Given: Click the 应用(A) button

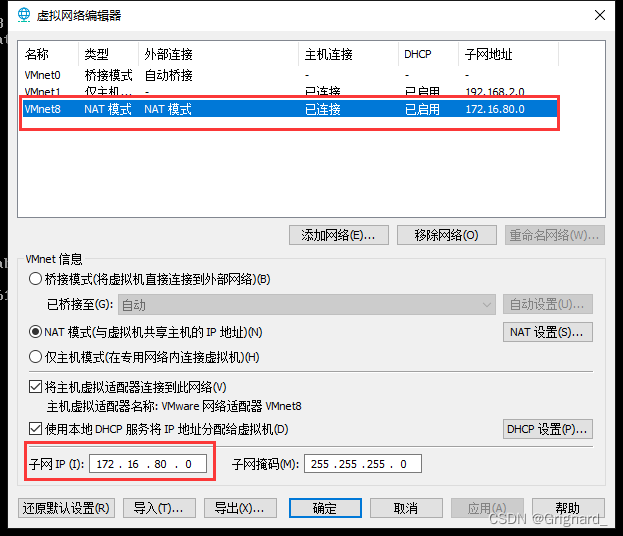Looking at the screenshot, I should 487,508.
